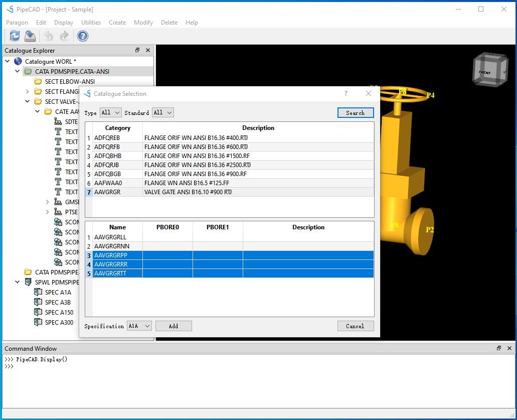Click the dialog help question mark
This screenshot has height=420, width=517.
coord(346,93)
